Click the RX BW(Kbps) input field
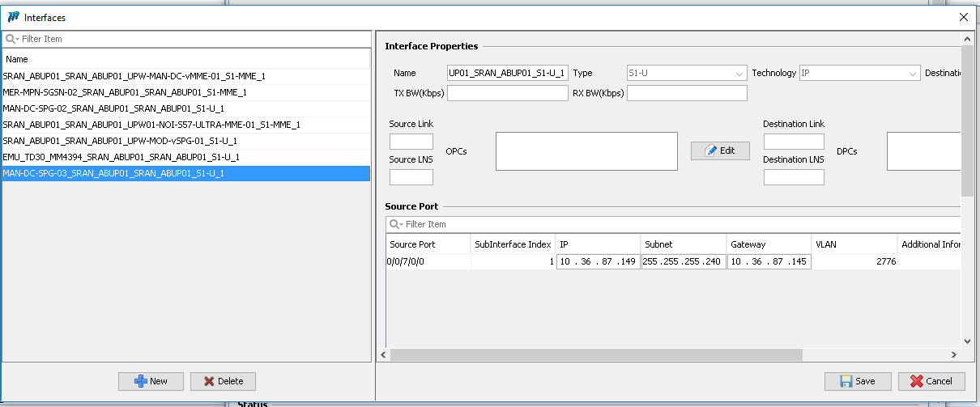This screenshot has width=980, height=407. [x=686, y=93]
